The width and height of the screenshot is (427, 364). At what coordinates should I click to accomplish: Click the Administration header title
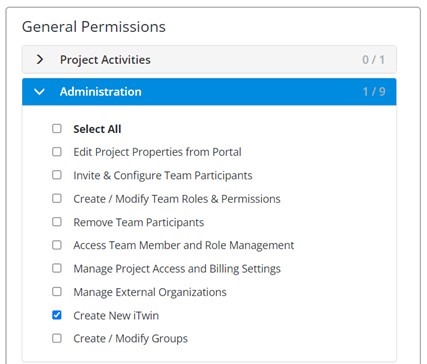click(101, 92)
